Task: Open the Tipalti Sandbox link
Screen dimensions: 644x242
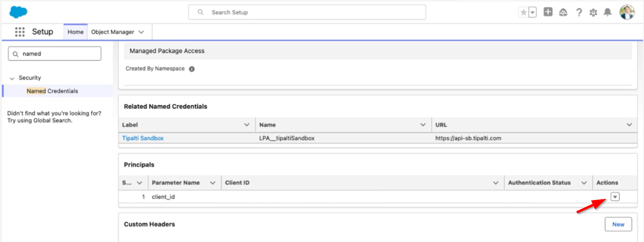Action: pyautogui.click(x=143, y=138)
